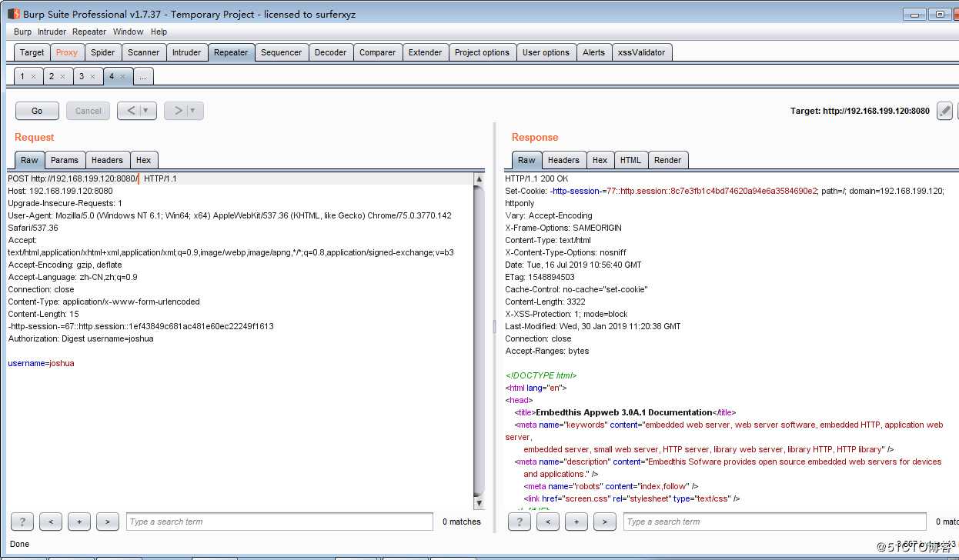This screenshot has height=560, width=959.
Task: Click the disabled Cancel button
Action: tap(89, 111)
